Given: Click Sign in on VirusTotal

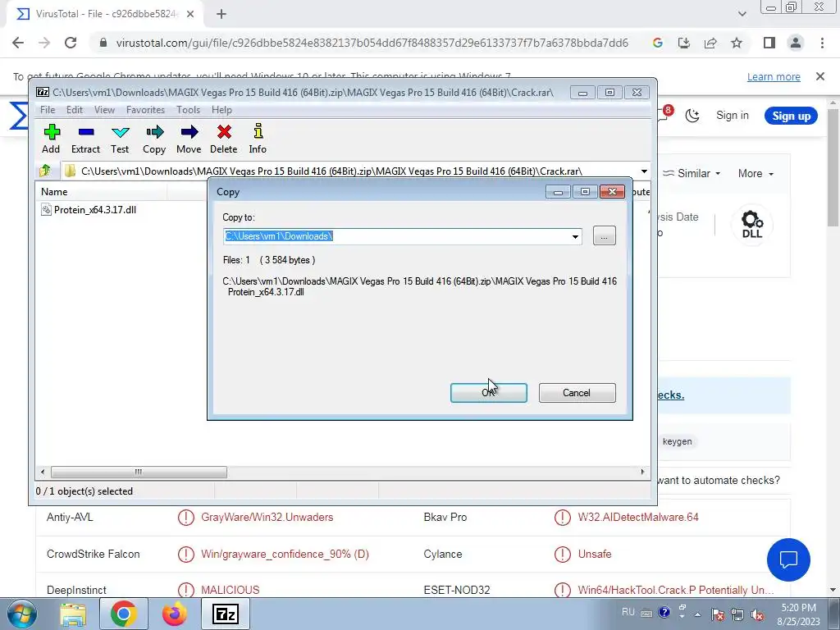Looking at the screenshot, I should coord(733,116).
